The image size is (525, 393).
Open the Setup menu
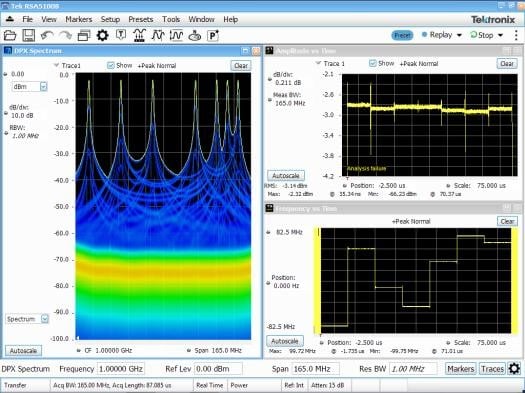pos(110,19)
